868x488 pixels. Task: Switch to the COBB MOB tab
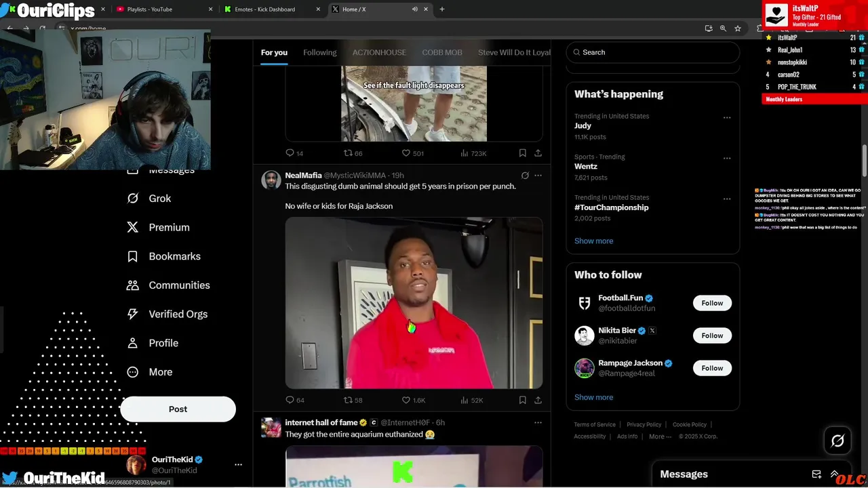[442, 52]
